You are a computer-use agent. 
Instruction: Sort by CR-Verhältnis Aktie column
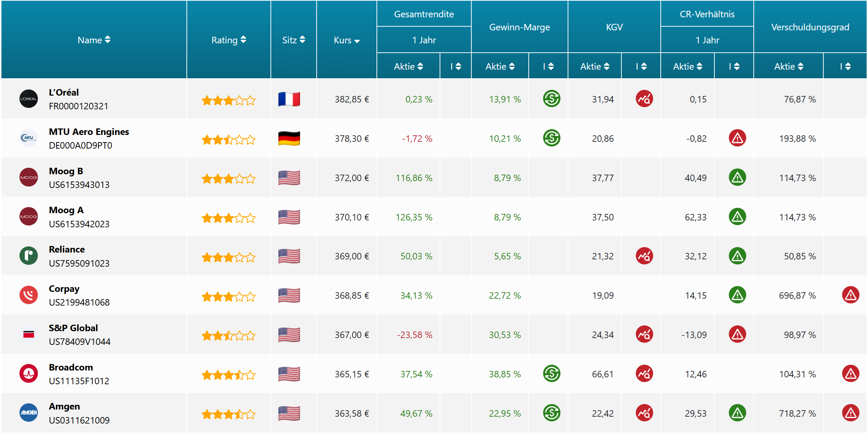pyautogui.click(x=687, y=66)
